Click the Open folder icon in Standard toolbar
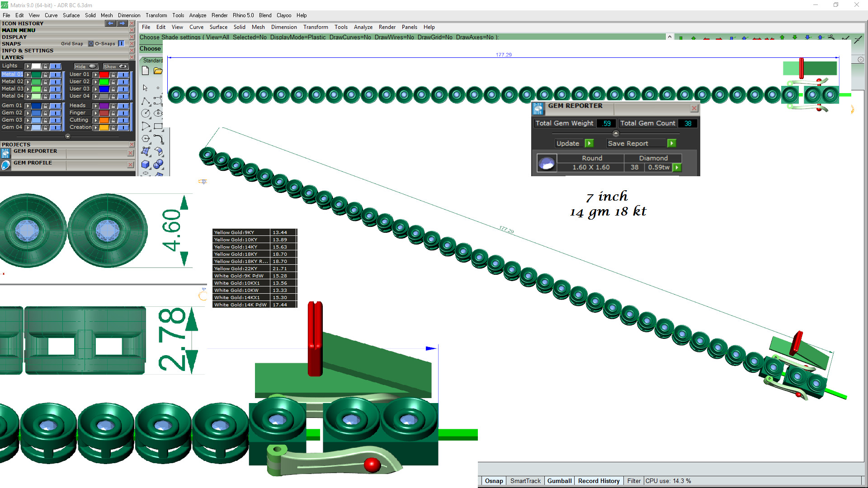The width and height of the screenshot is (868, 488). (x=157, y=70)
